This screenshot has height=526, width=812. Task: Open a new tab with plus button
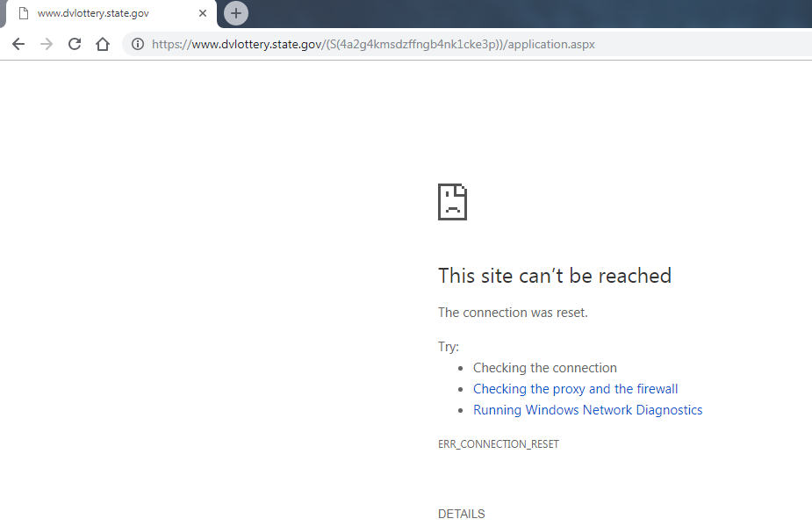(x=236, y=13)
